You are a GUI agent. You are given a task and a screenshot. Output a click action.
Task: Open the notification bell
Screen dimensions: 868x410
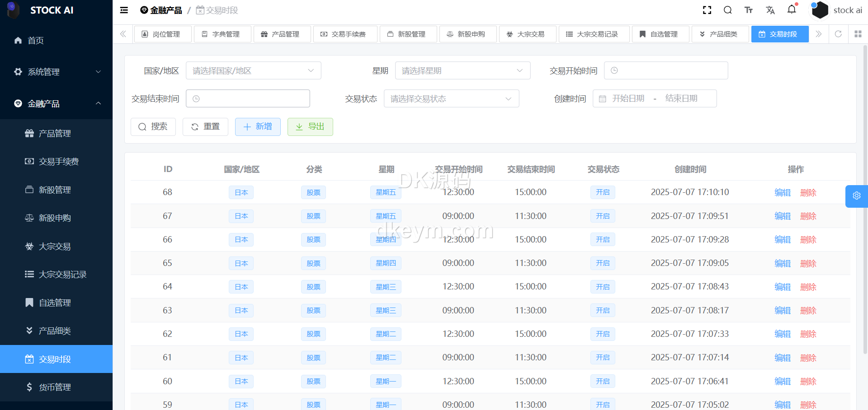(792, 9)
